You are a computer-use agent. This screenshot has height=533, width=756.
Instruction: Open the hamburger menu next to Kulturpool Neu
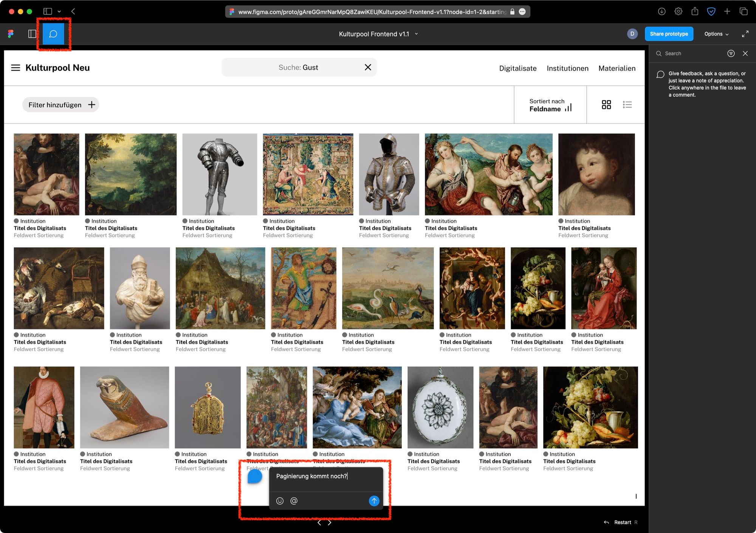pos(15,68)
